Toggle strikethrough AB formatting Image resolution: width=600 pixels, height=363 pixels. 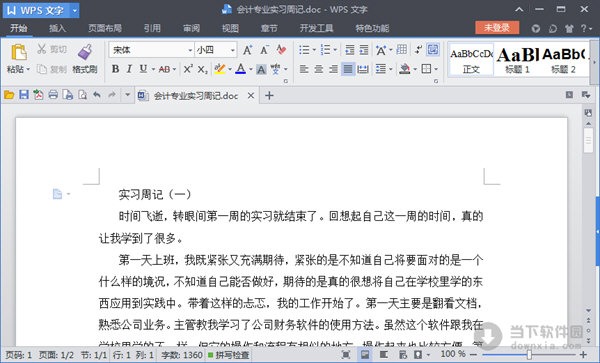(x=164, y=69)
